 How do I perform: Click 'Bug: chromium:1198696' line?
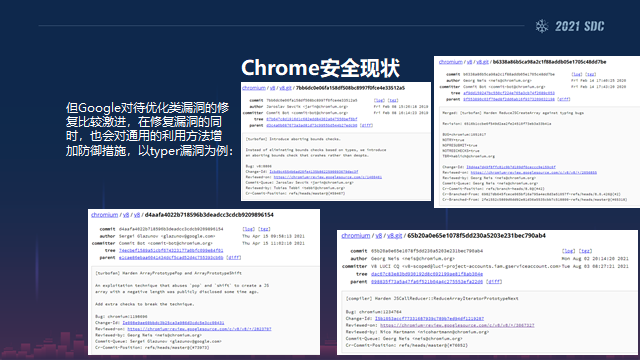(x=121, y=317)
